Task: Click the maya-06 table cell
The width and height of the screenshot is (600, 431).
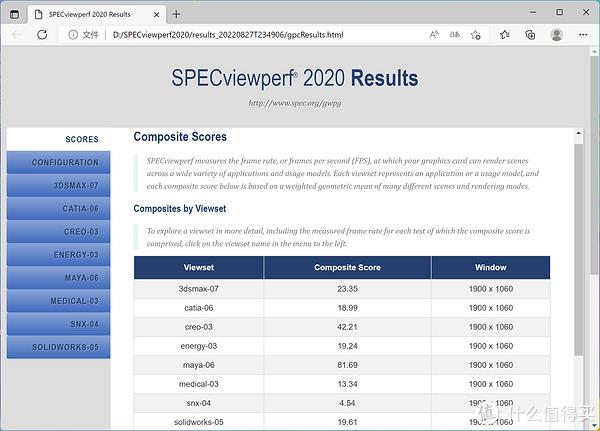Action: coord(199,365)
